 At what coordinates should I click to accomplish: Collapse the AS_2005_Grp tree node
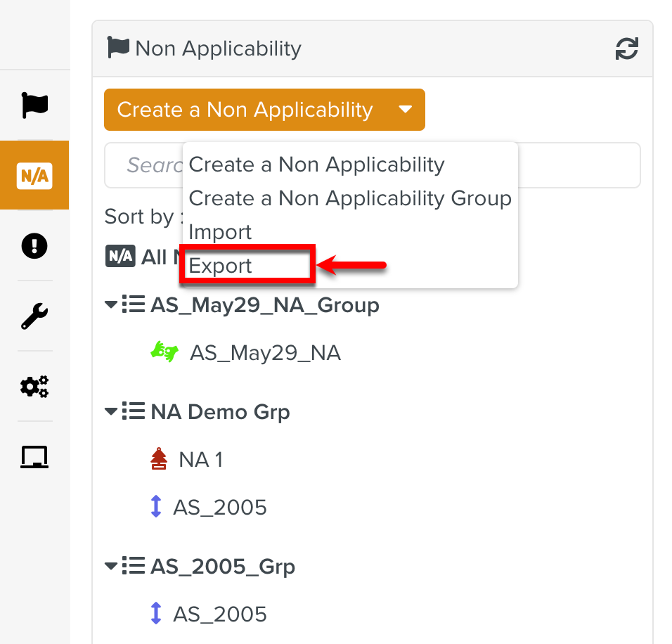pos(111,566)
